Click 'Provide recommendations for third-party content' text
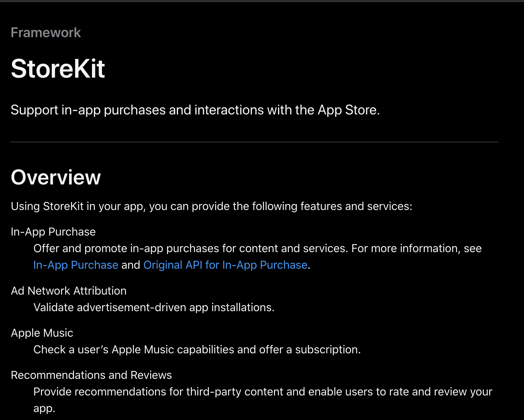 point(263,400)
